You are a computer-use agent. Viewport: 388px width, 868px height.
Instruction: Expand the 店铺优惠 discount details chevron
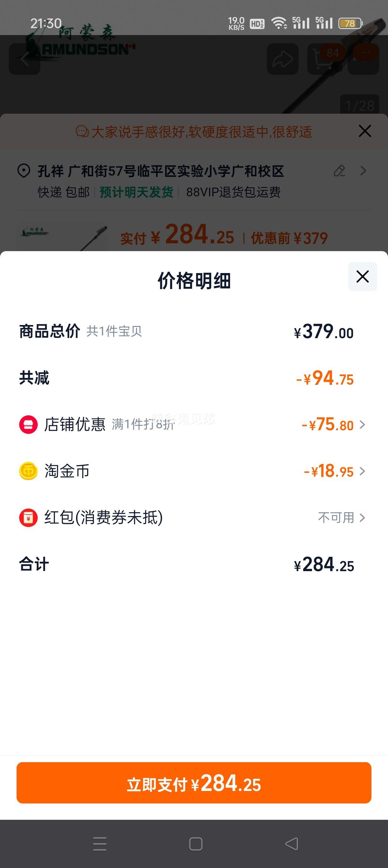tap(362, 425)
